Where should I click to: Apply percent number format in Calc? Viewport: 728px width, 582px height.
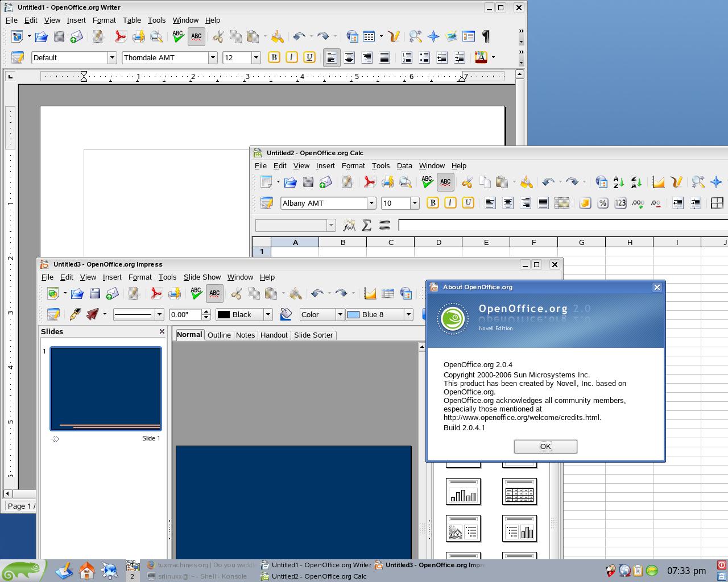pyautogui.click(x=603, y=203)
